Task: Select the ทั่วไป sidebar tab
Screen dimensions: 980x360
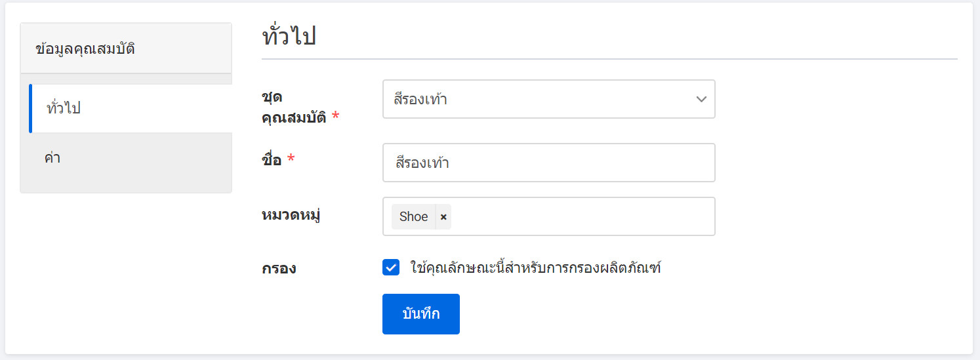Action: (131, 109)
